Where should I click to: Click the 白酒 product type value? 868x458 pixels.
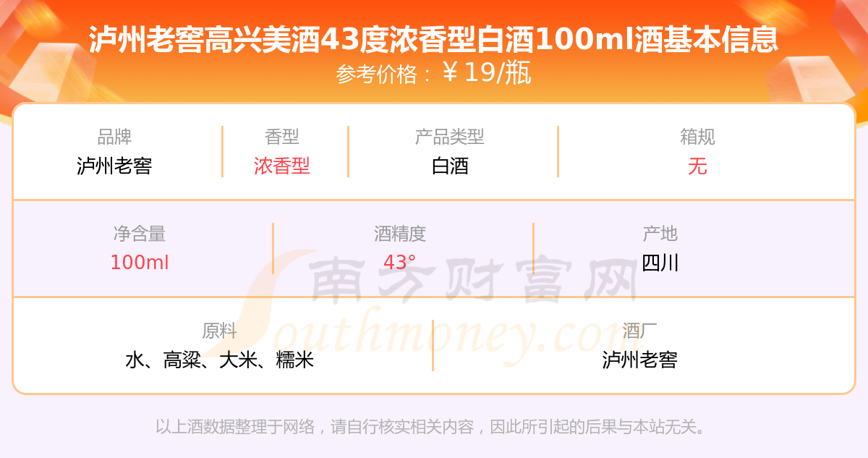450,166
